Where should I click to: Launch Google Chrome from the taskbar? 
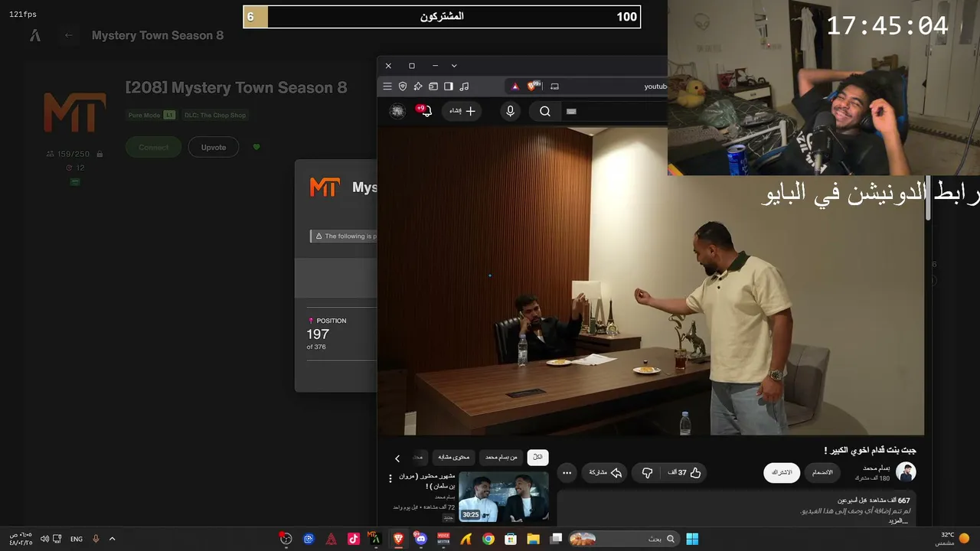[488, 539]
